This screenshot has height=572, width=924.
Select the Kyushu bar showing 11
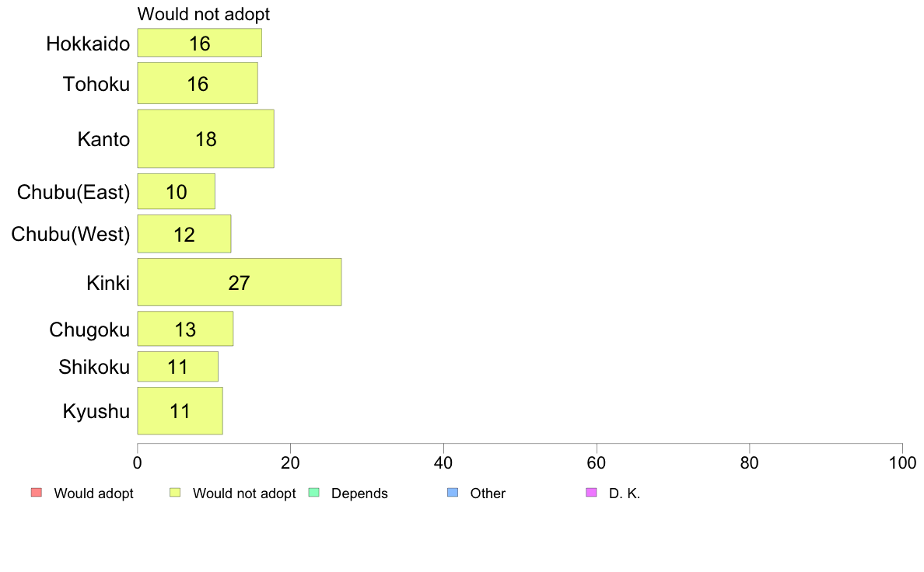point(180,410)
